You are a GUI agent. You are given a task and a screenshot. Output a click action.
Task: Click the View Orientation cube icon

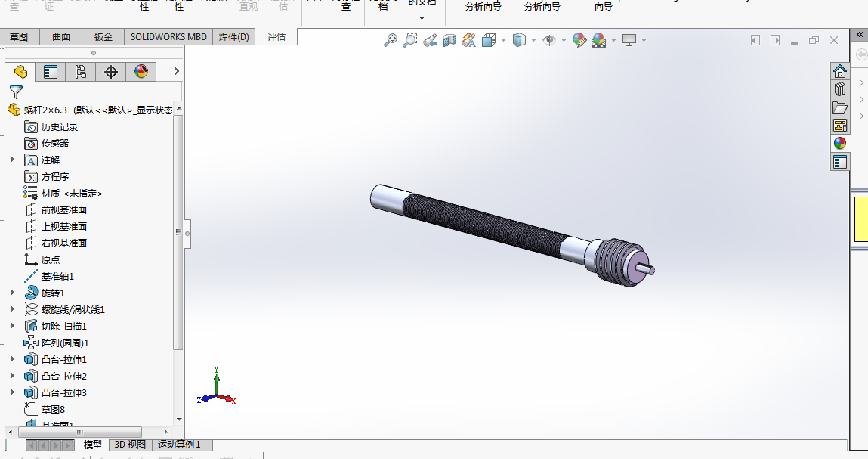click(x=489, y=40)
